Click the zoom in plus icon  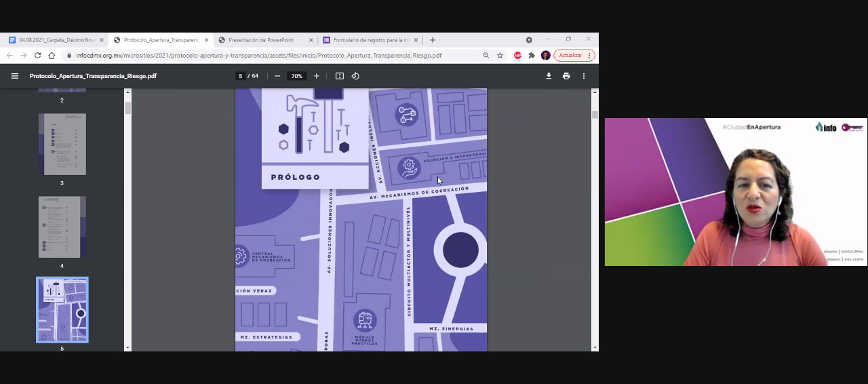click(316, 76)
